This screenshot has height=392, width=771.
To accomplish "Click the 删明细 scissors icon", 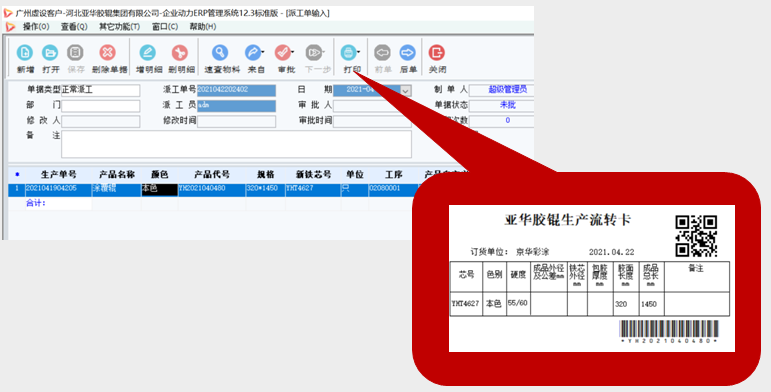I will click(180, 52).
